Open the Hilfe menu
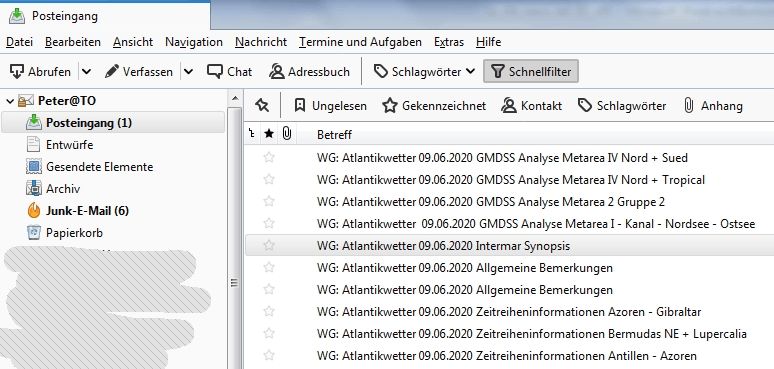Image resolution: width=774 pixels, height=369 pixels. click(x=489, y=42)
